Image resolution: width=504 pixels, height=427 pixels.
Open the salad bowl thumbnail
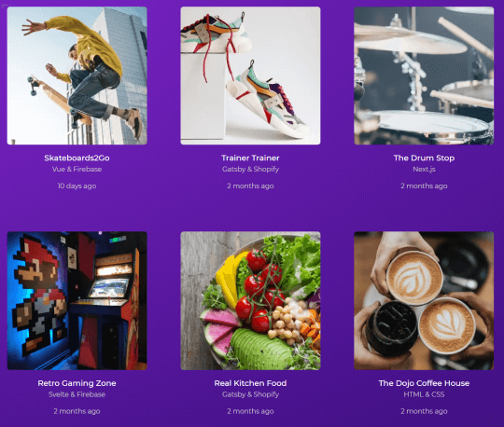point(250,301)
